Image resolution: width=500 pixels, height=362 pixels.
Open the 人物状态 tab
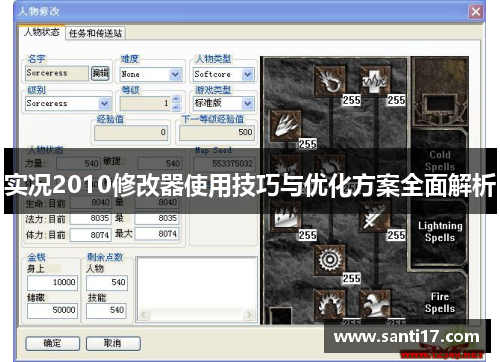(42, 32)
